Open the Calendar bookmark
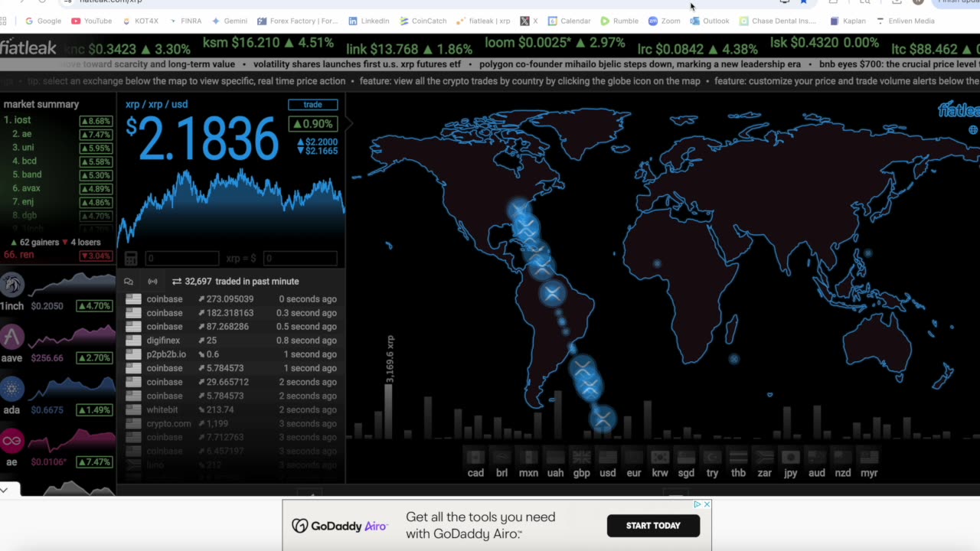 pyautogui.click(x=569, y=21)
